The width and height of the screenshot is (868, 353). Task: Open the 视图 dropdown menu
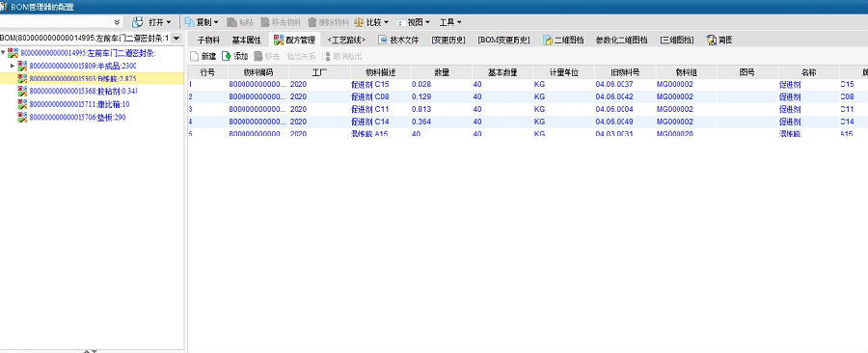[x=413, y=22]
